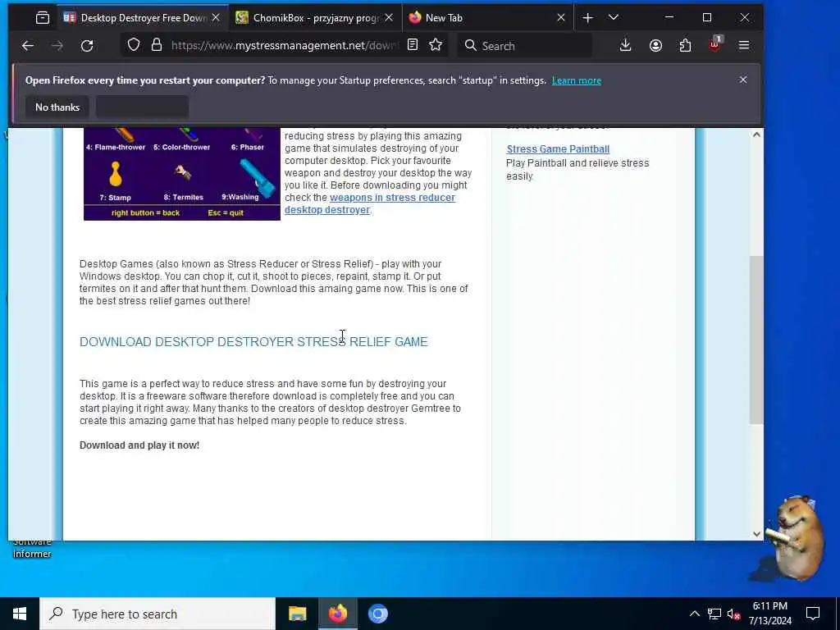Open File Explorer from the taskbar
The width and height of the screenshot is (840, 630).
(x=297, y=614)
